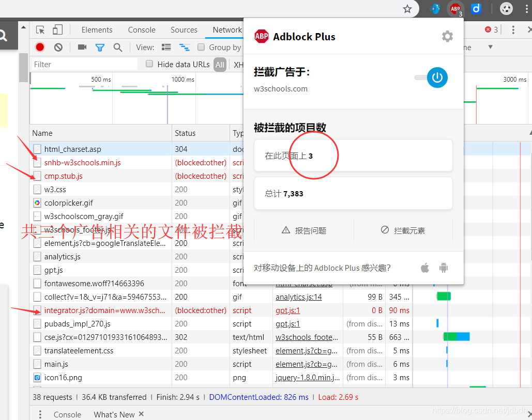This screenshot has height=420, width=532.
Task: Open the Console drawer tab
Action: pyautogui.click(x=67, y=415)
